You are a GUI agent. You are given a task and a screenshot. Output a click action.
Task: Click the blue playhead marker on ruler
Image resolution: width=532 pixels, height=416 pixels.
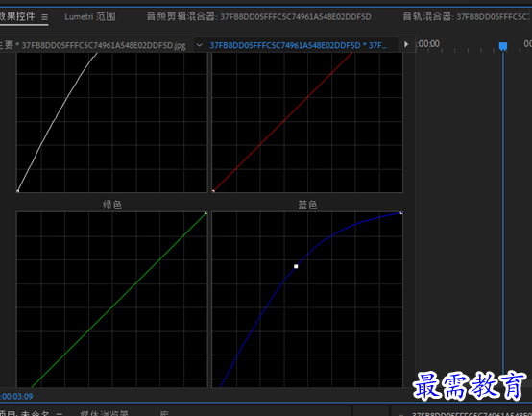coord(503,47)
